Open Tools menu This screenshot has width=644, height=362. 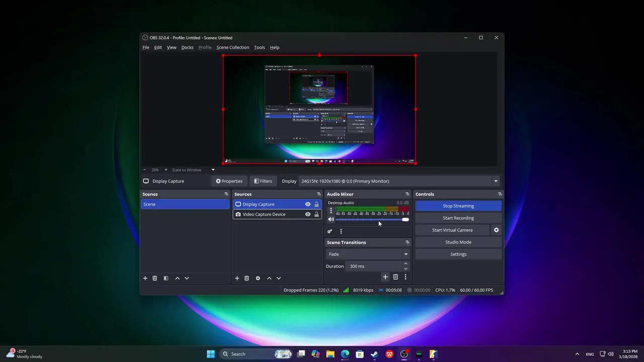click(x=260, y=47)
